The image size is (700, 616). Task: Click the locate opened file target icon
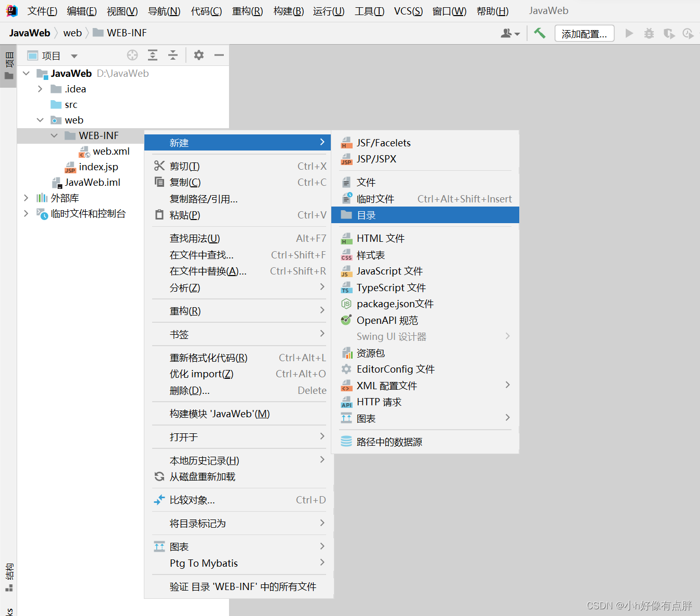[132, 55]
